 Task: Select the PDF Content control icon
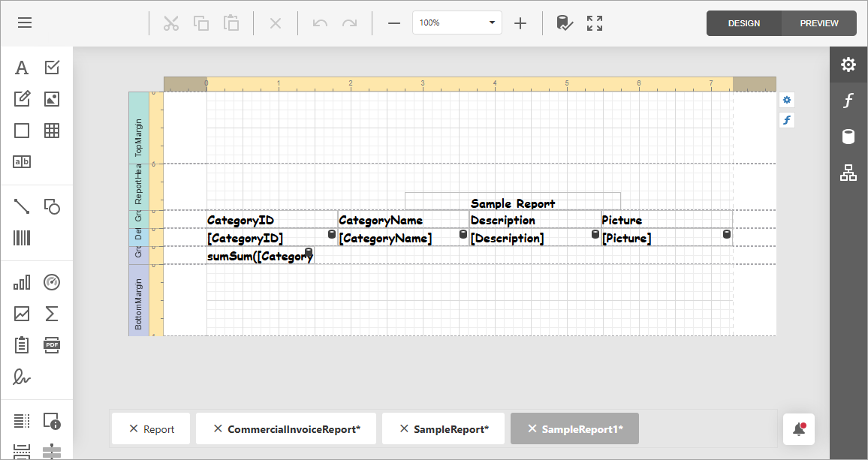(x=52, y=345)
